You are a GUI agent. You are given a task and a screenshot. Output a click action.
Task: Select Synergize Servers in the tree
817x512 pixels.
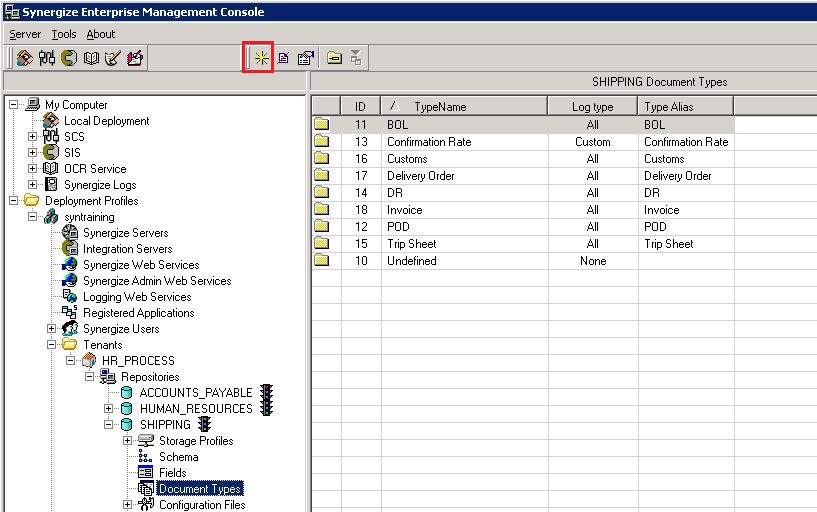pyautogui.click(x=126, y=233)
